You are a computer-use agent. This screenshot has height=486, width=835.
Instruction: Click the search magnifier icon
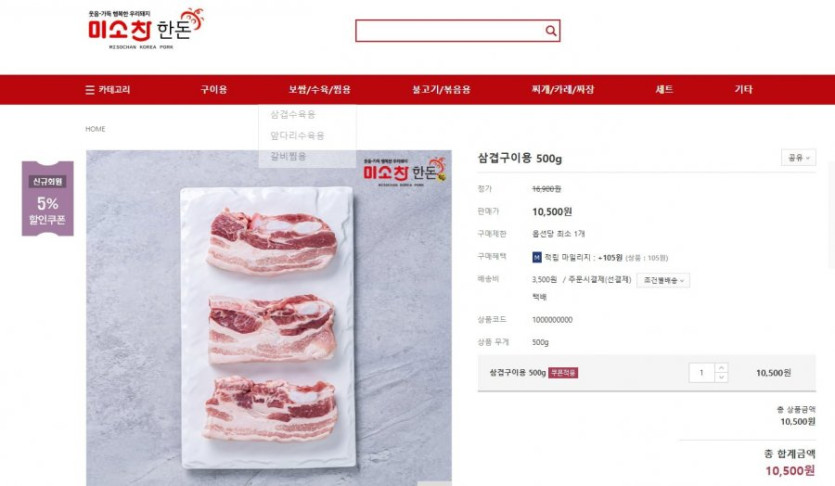[551, 31]
